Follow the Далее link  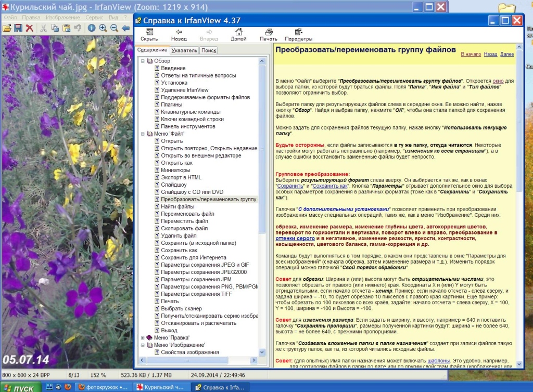(x=507, y=54)
